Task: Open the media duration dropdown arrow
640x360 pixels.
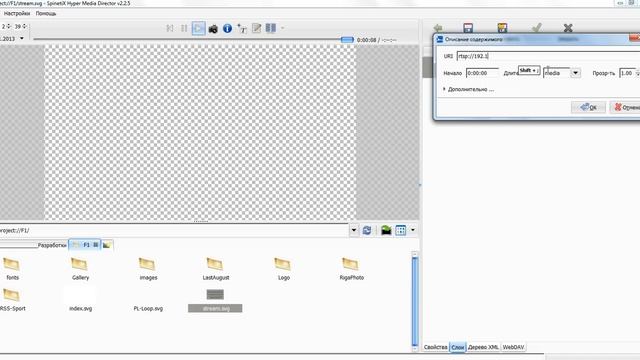Action: (x=575, y=73)
